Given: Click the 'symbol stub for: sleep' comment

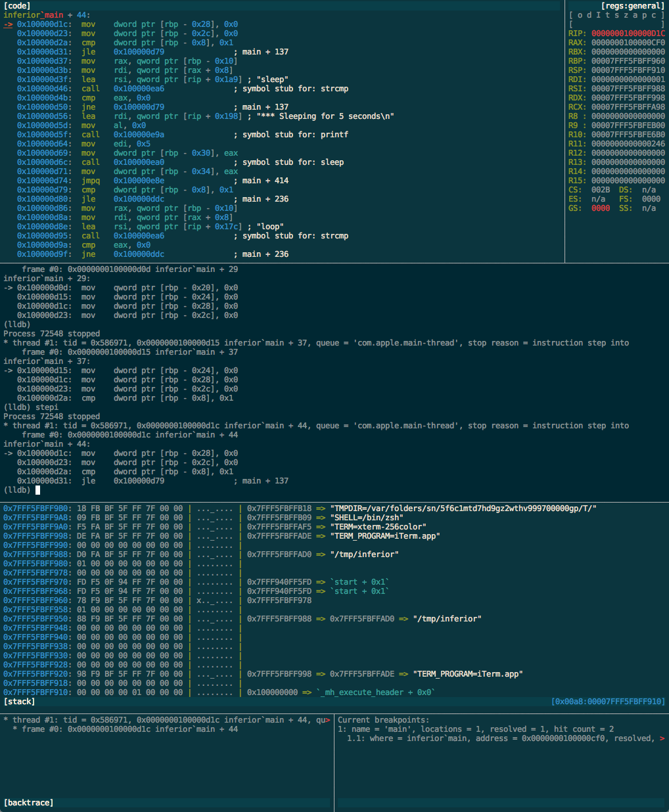Looking at the screenshot, I should click(293, 162).
